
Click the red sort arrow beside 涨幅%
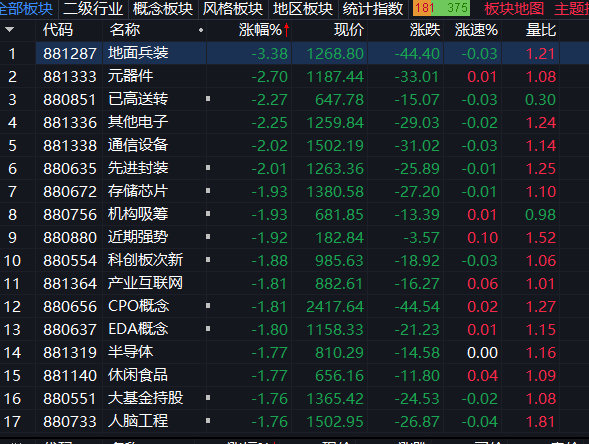tap(287, 30)
